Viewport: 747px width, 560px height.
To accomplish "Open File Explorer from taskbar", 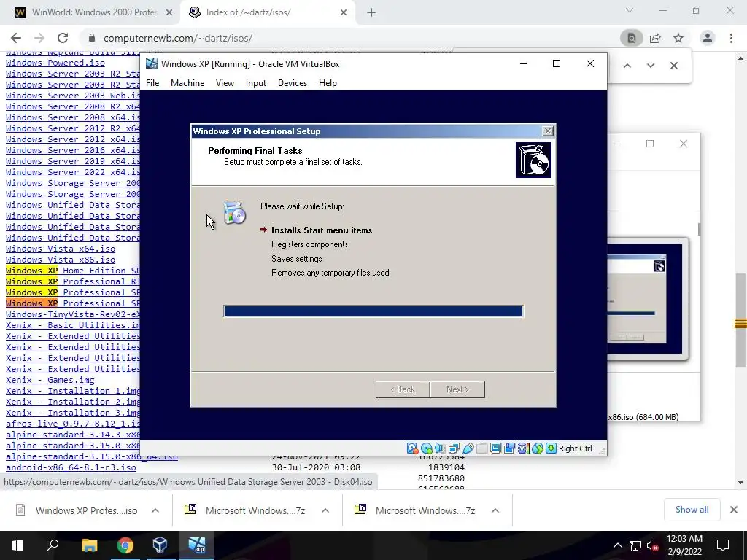I will click(x=89, y=545).
